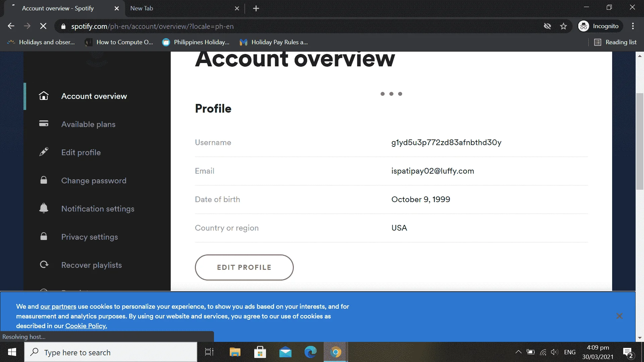Image resolution: width=644 pixels, height=362 pixels.
Task: Open 'Philippines Holiday...' bookmark
Action: click(196, 42)
